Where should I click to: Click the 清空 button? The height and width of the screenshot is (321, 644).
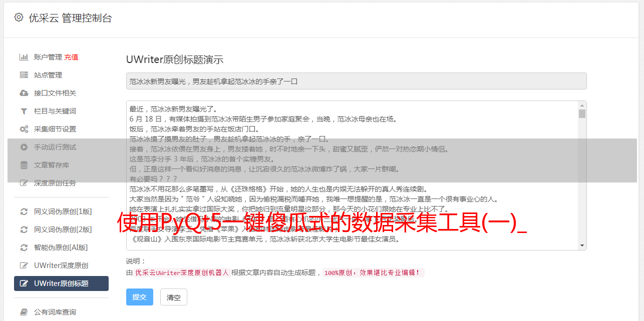[x=174, y=297]
